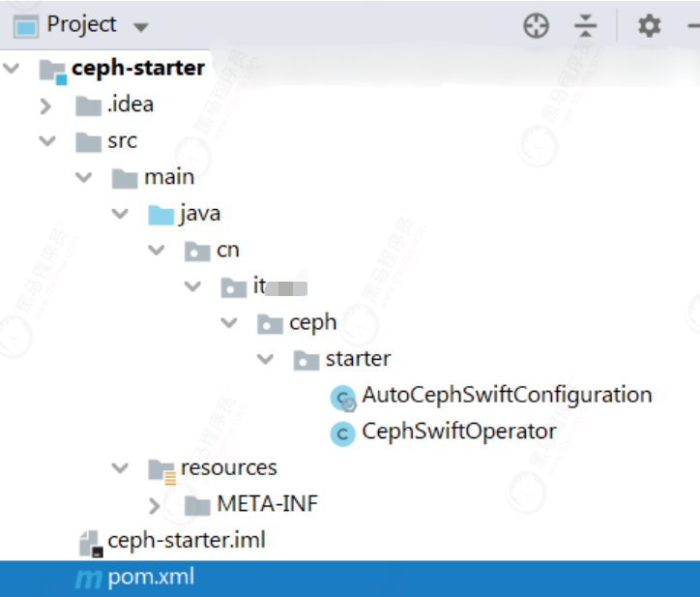This screenshot has height=597, width=700.
Task: Collapse the main folder node
Action: click(x=83, y=178)
